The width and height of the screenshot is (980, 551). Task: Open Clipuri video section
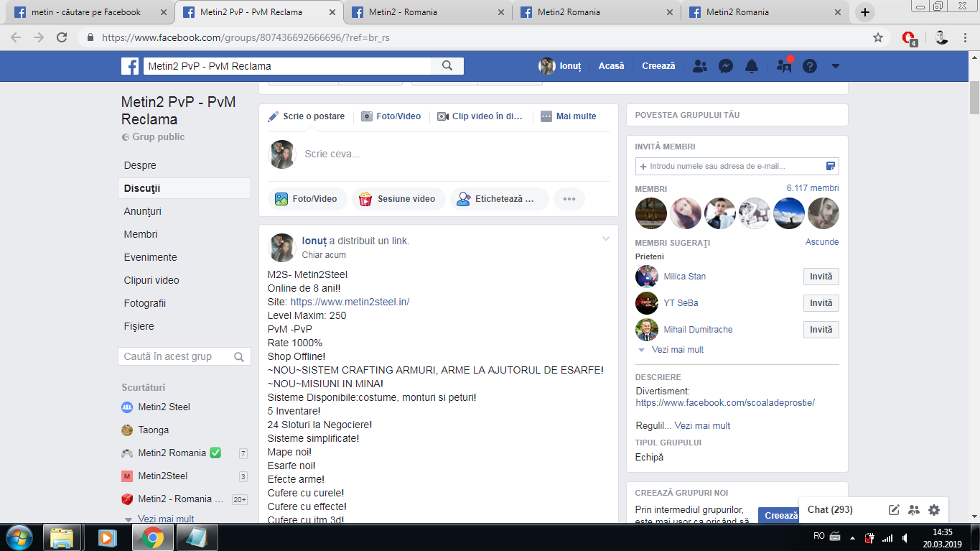[x=151, y=280]
